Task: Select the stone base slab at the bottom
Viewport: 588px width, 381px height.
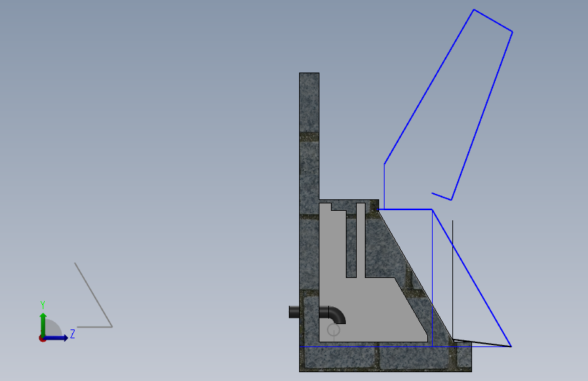Action: point(385,359)
